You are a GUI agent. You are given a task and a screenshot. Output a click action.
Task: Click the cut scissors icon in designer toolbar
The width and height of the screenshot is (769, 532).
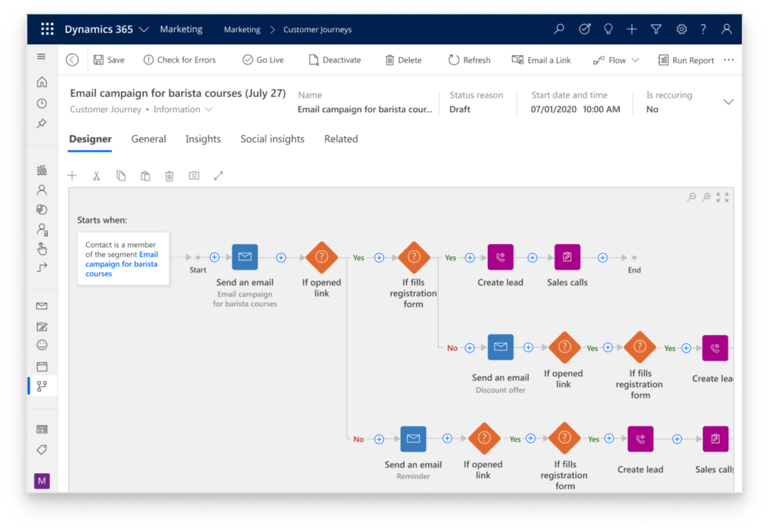(x=97, y=176)
